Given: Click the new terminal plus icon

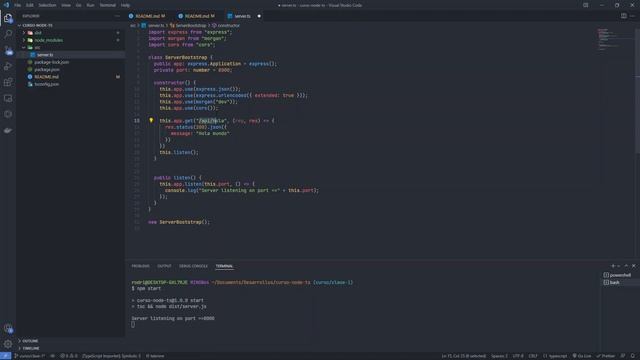Looking at the screenshot, I should (x=613, y=266).
